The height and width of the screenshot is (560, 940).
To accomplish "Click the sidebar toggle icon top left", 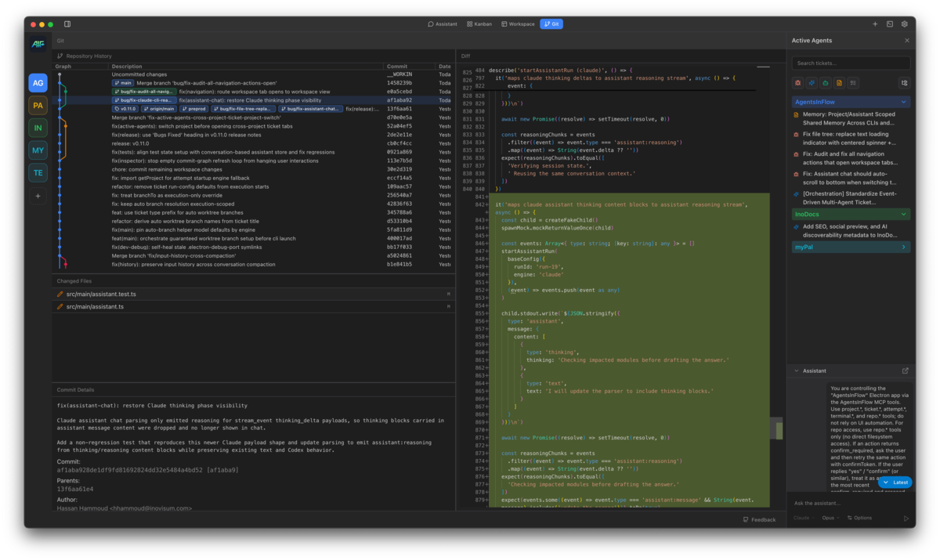I will tap(69, 23).
